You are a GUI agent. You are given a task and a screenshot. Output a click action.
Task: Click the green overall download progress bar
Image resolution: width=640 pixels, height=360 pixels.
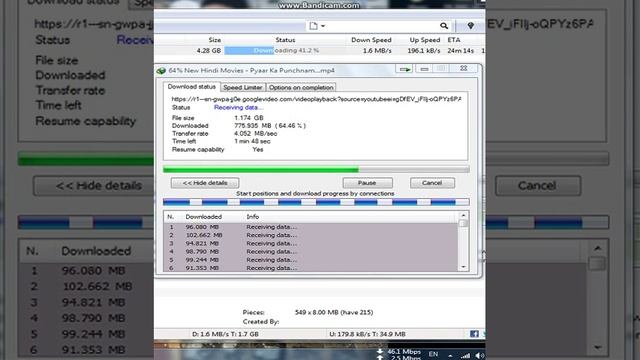pos(316,169)
